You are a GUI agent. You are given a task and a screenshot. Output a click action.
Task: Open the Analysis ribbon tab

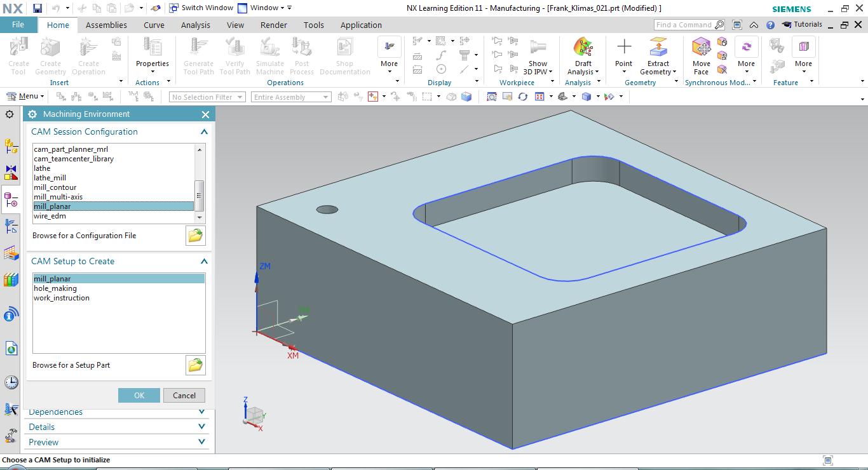click(x=195, y=25)
